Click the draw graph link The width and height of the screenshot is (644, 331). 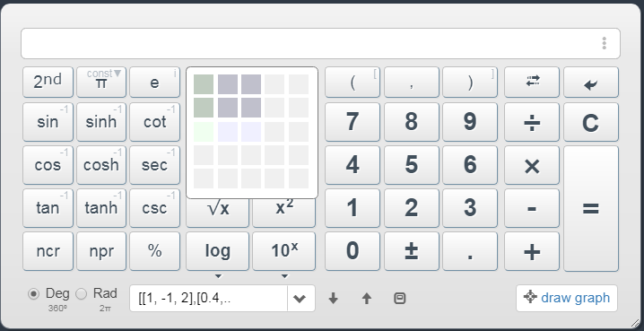pyautogui.click(x=567, y=298)
